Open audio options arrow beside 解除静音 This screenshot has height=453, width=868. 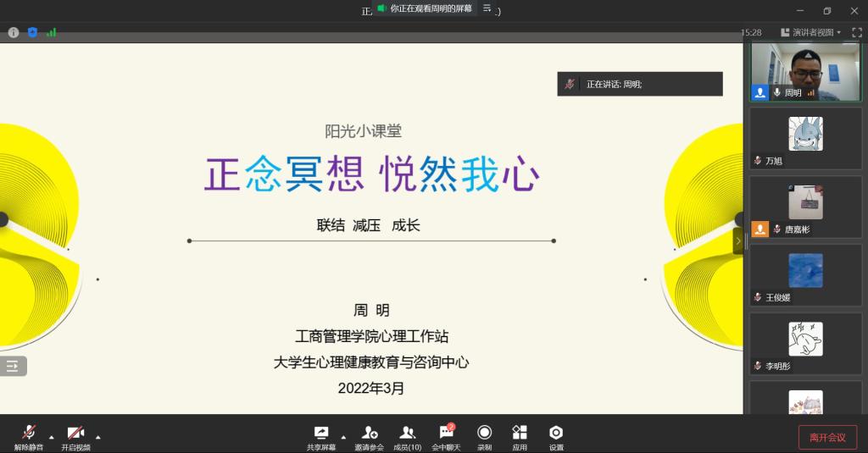(x=52, y=437)
